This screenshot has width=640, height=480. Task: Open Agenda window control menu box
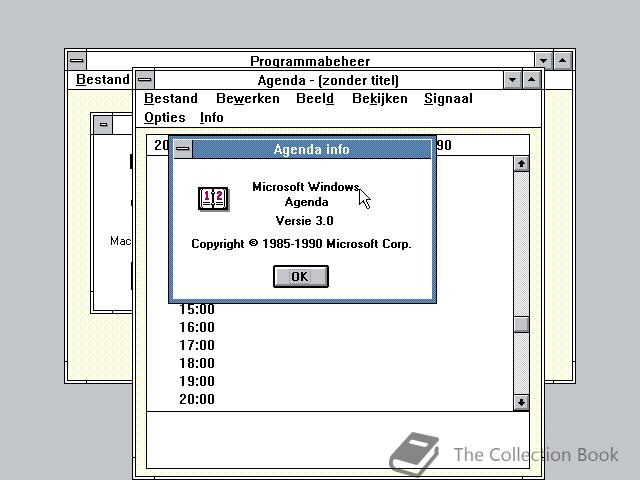coord(144,80)
